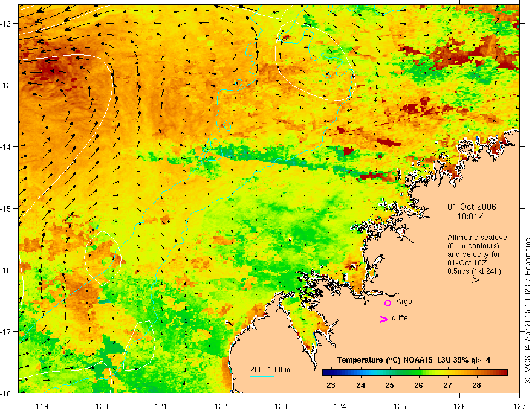The width and height of the screenshot is (532, 411).
Task: Click the '121' longitude axis label
Action: click(161, 406)
